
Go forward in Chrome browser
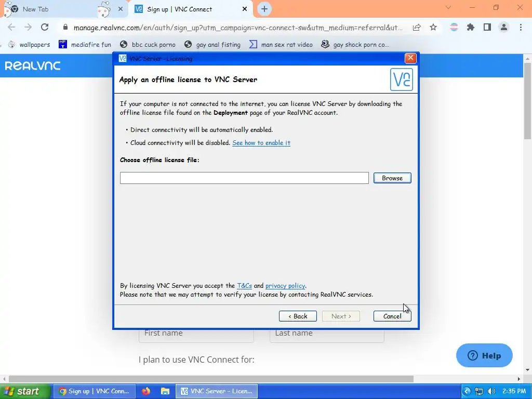pos(28,27)
